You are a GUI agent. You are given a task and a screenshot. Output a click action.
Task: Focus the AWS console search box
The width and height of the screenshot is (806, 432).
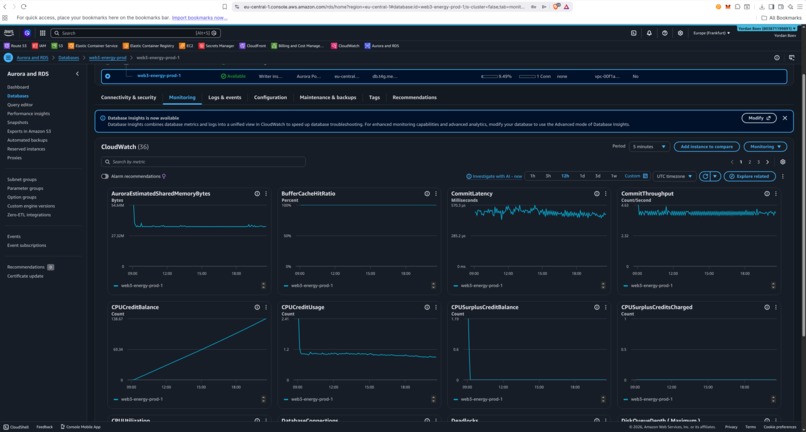[135, 33]
